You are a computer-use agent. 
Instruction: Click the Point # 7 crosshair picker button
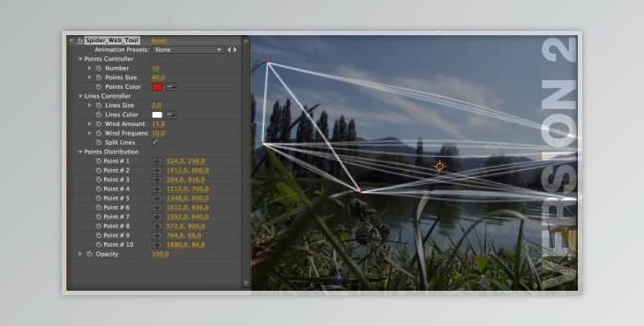157,217
